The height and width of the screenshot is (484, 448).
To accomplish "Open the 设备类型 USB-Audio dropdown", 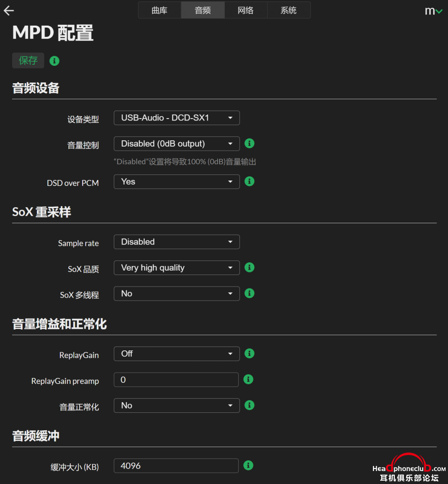I will point(177,118).
